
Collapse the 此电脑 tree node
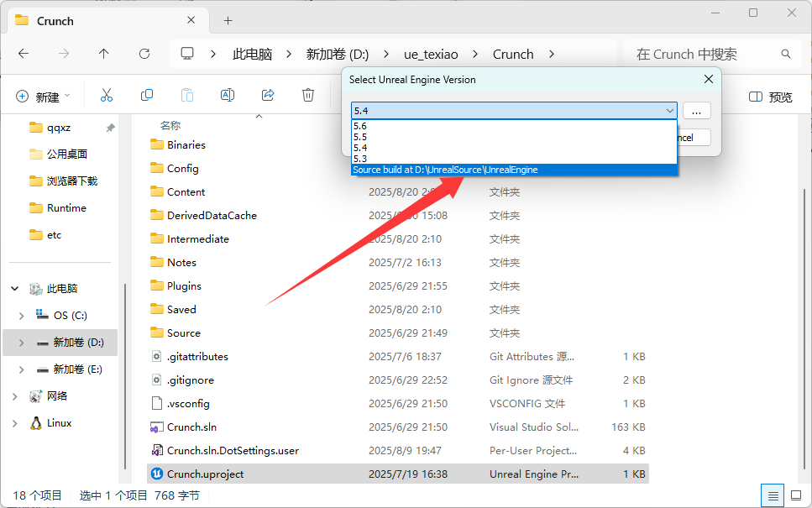[x=15, y=289]
